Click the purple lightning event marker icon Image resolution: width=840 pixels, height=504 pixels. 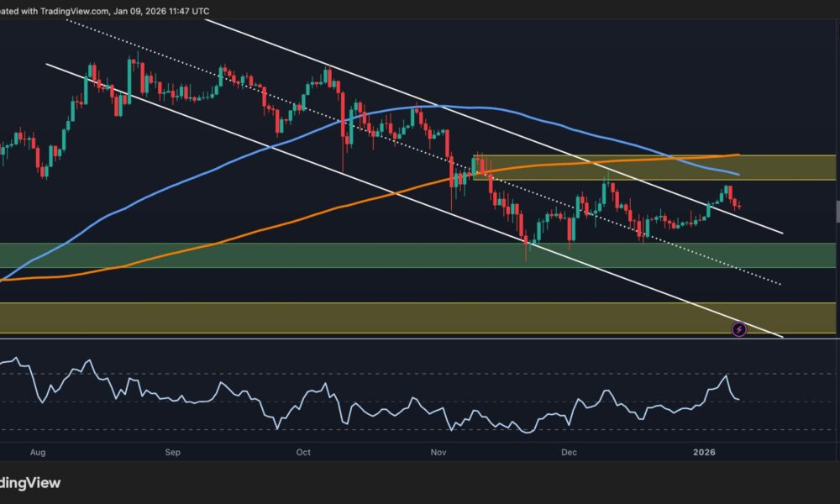(x=738, y=329)
